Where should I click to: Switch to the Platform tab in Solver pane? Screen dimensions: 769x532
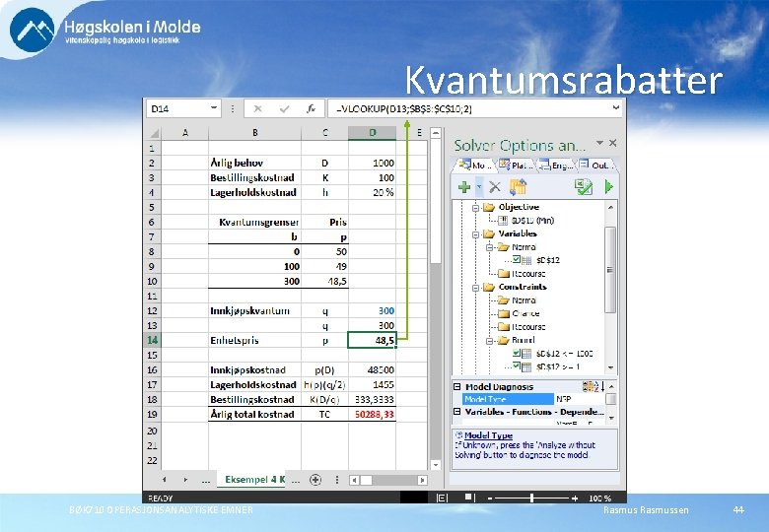[515, 166]
